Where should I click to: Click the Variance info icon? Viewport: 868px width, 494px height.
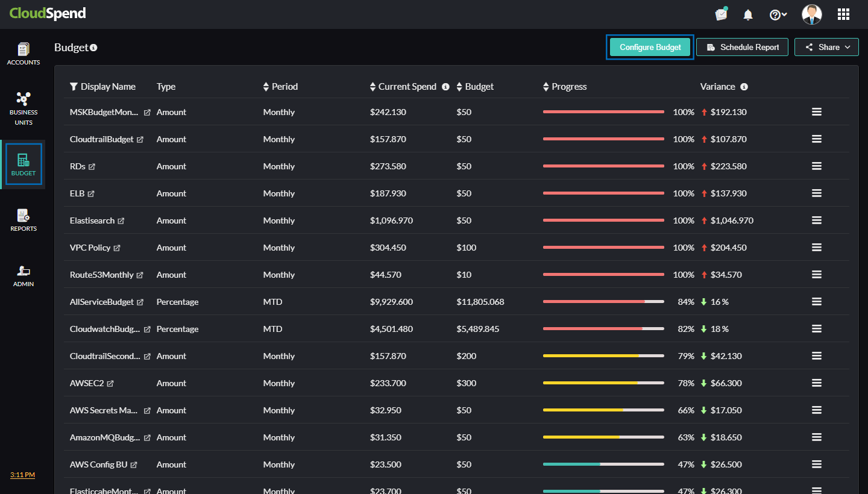pyautogui.click(x=743, y=86)
